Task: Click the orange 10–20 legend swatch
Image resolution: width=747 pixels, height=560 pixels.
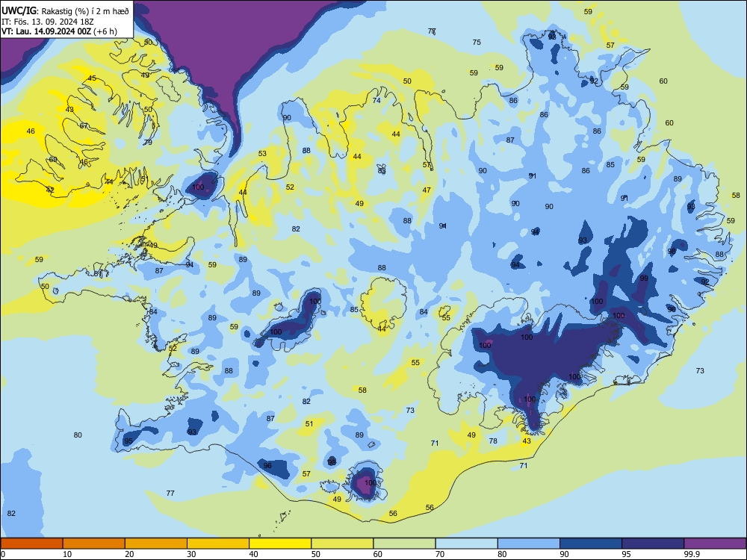Action: pos(94,544)
